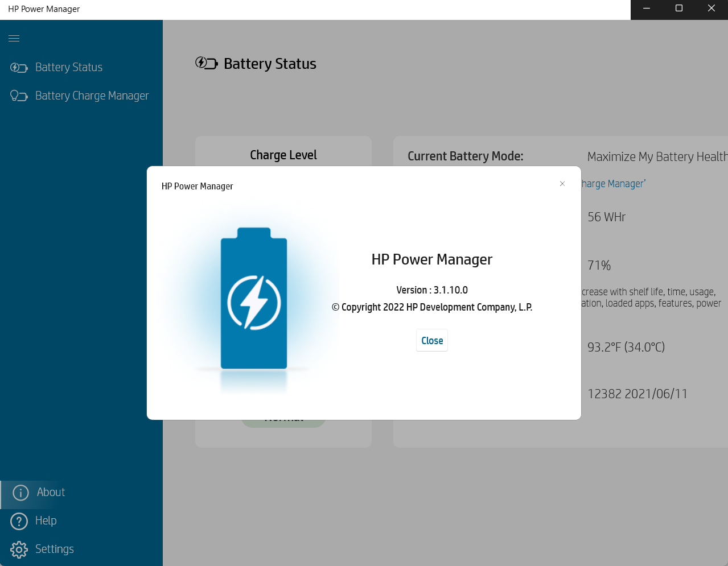The height and width of the screenshot is (566, 728).
Task: Open Help using the question mark icon
Action: (18, 521)
